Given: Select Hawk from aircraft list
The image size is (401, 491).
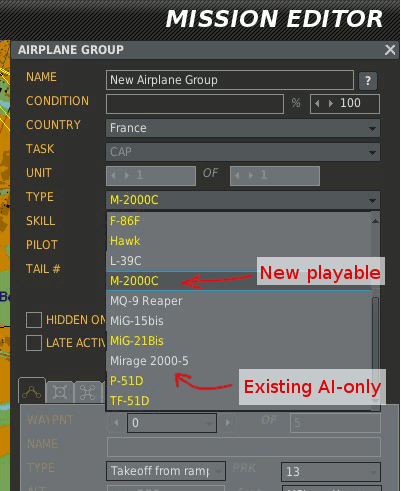Looking at the screenshot, I should click(238, 241).
